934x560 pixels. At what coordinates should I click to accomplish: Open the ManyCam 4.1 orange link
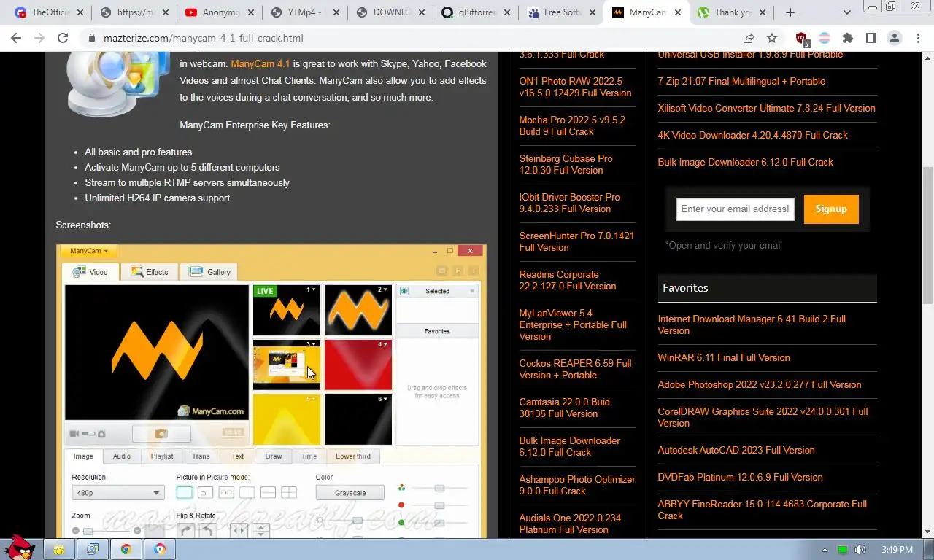[260, 63]
